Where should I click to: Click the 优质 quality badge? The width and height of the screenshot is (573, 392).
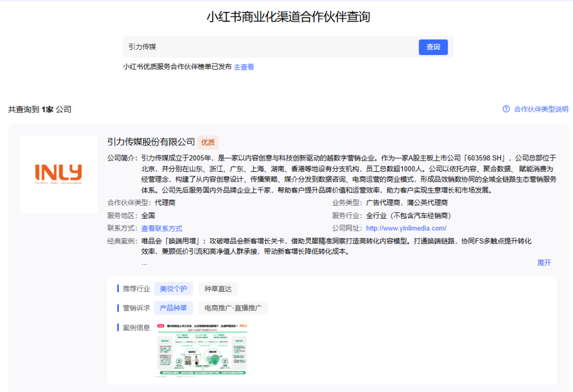click(208, 143)
